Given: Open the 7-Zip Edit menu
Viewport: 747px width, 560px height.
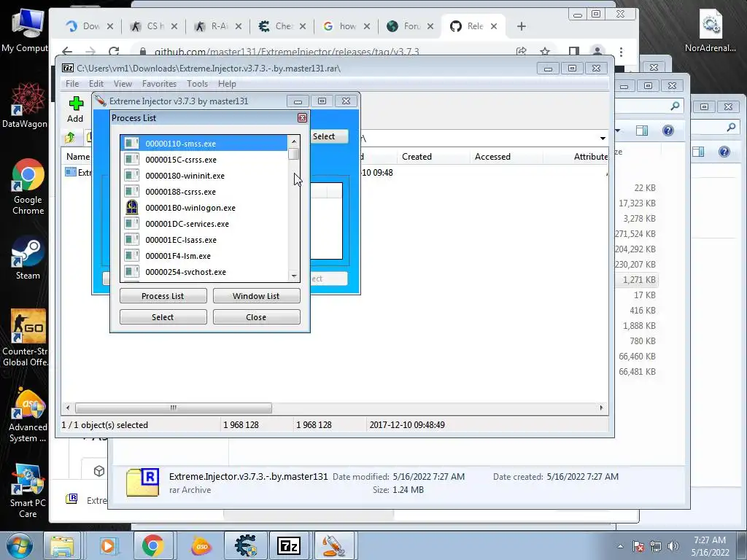Looking at the screenshot, I should [96, 84].
